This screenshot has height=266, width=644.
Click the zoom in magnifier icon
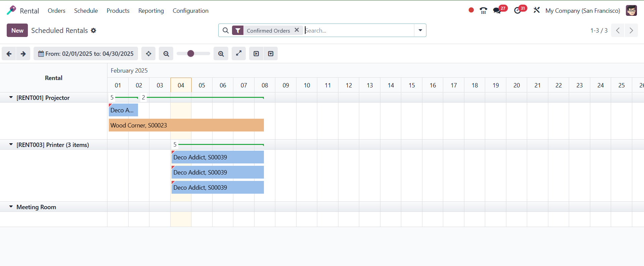tap(221, 54)
